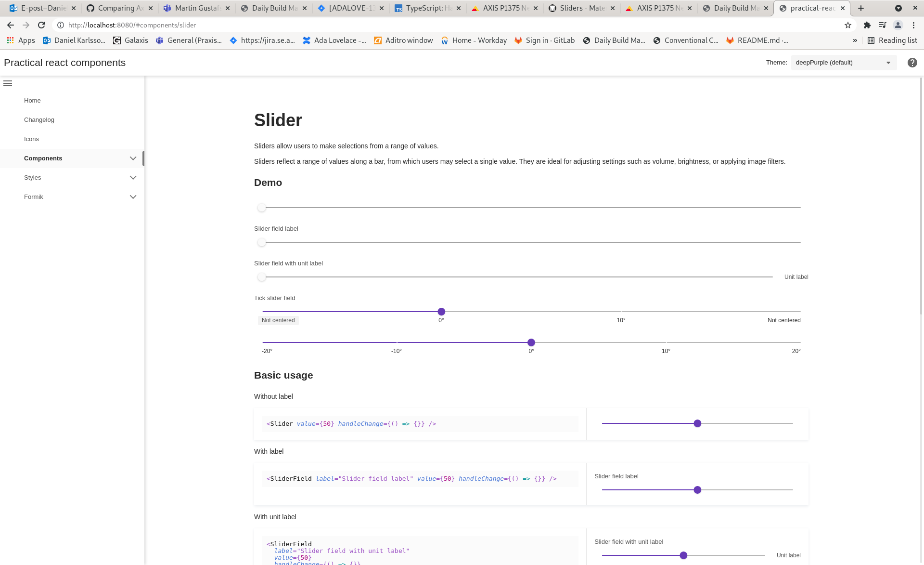Click the 10° mark on tick slider
This screenshot has width=924, height=565.
point(621,312)
